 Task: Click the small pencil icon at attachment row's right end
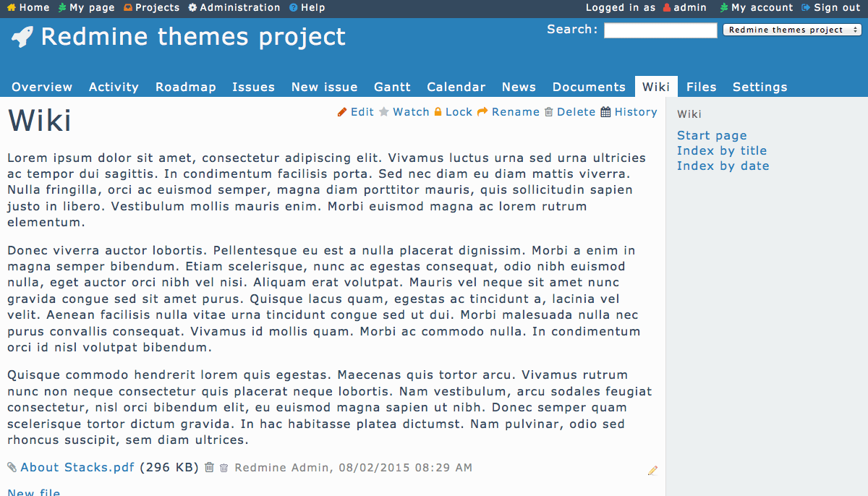point(653,471)
